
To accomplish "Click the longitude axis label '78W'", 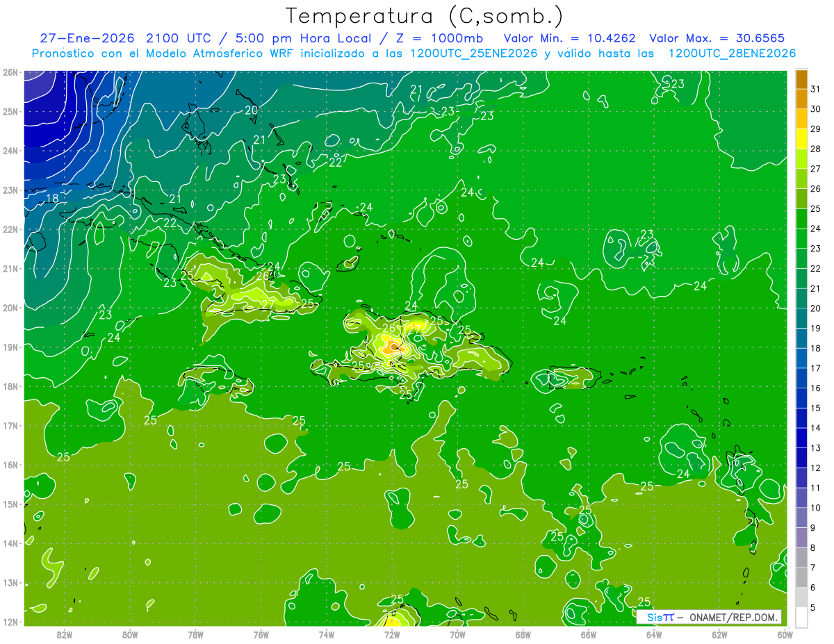I will coord(195,634).
